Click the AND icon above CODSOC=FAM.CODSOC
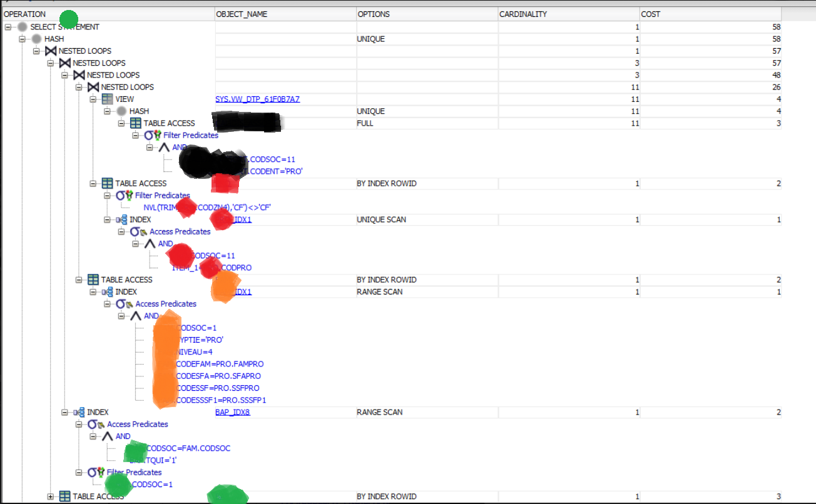The width and height of the screenshot is (816, 504). [108, 436]
